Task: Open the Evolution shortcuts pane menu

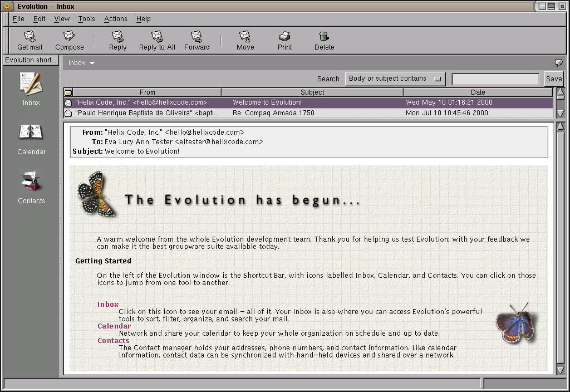Action: [x=31, y=60]
